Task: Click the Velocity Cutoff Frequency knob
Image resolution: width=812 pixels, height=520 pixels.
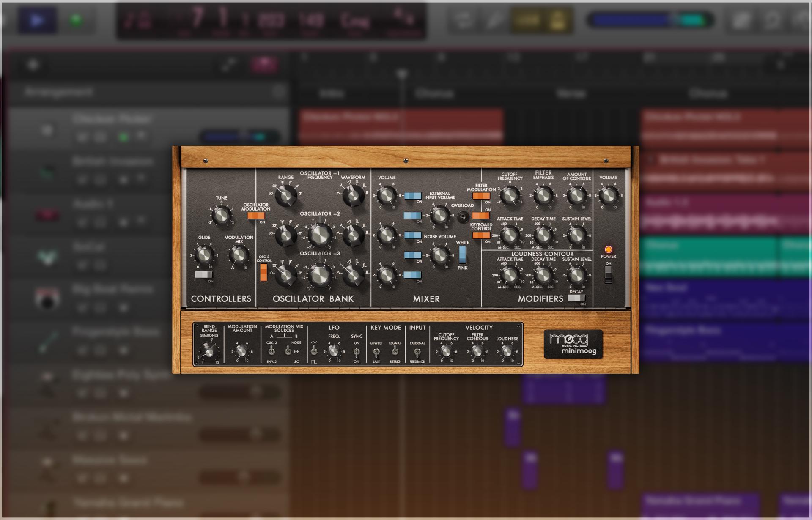Action: click(446, 351)
